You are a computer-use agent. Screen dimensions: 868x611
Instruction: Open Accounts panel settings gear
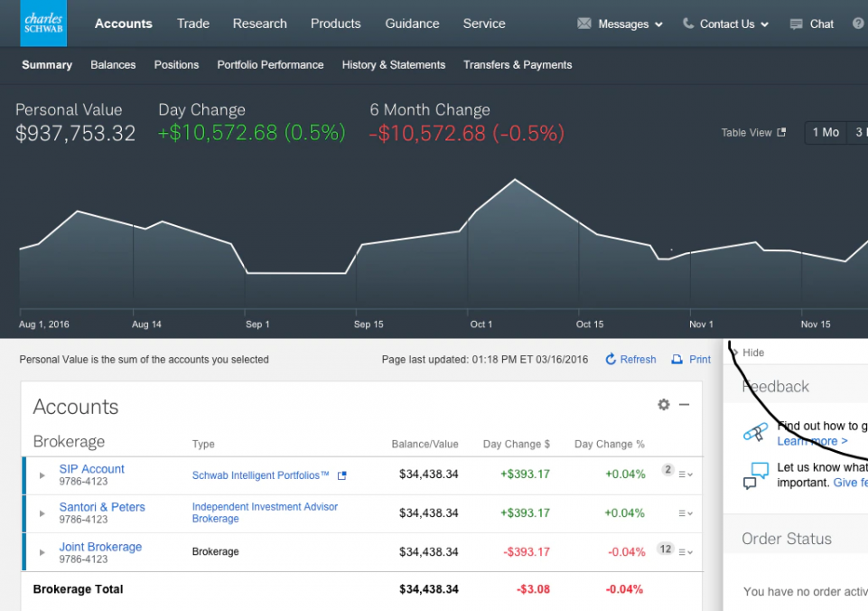(x=664, y=405)
